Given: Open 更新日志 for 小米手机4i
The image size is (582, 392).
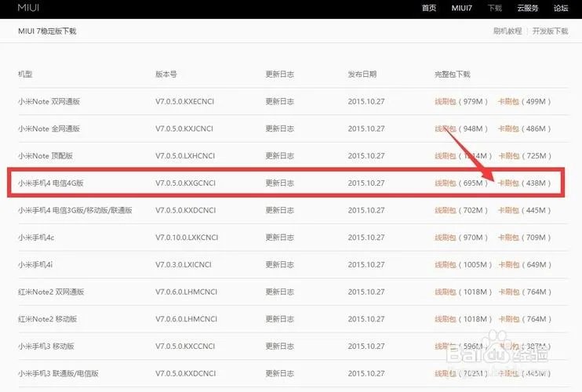Looking at the screenshot, I should tap(279, 265).
